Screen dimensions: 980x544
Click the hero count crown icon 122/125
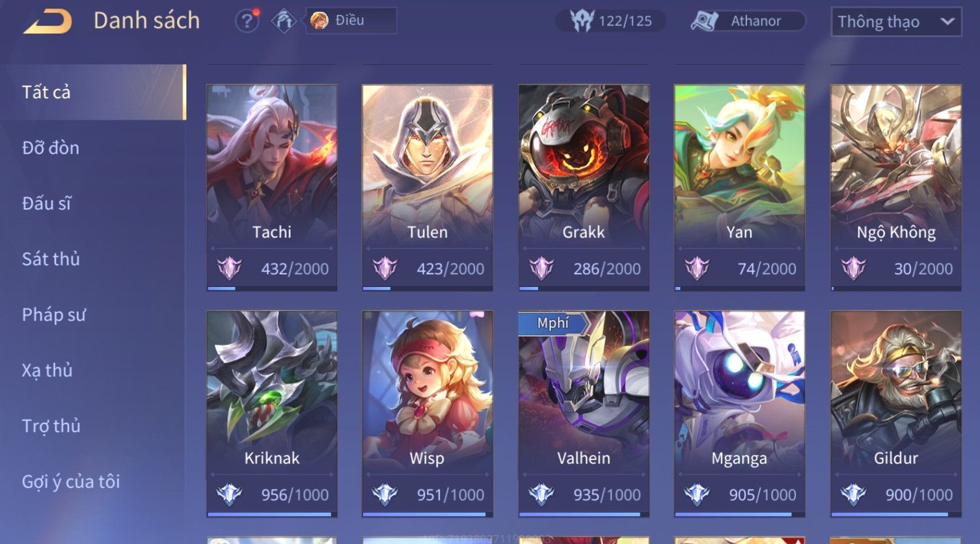582,21
